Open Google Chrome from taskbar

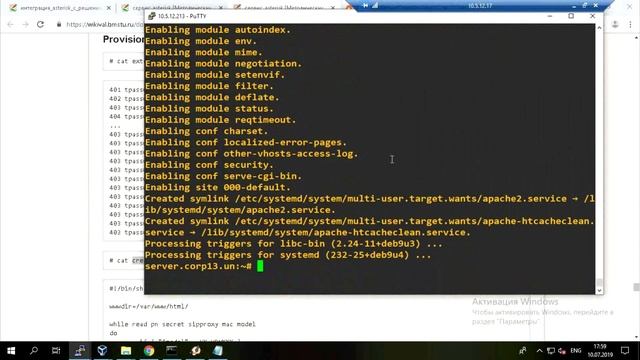[149, 351]
